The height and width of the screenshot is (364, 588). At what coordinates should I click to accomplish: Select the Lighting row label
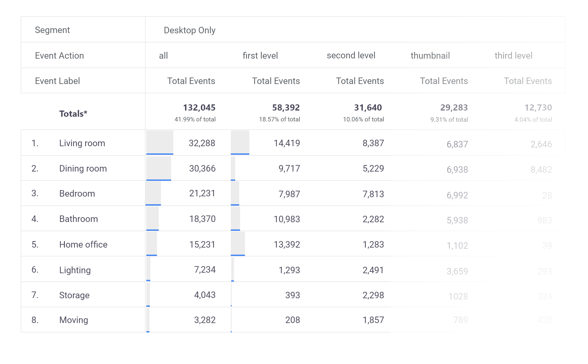click(75, 270)
